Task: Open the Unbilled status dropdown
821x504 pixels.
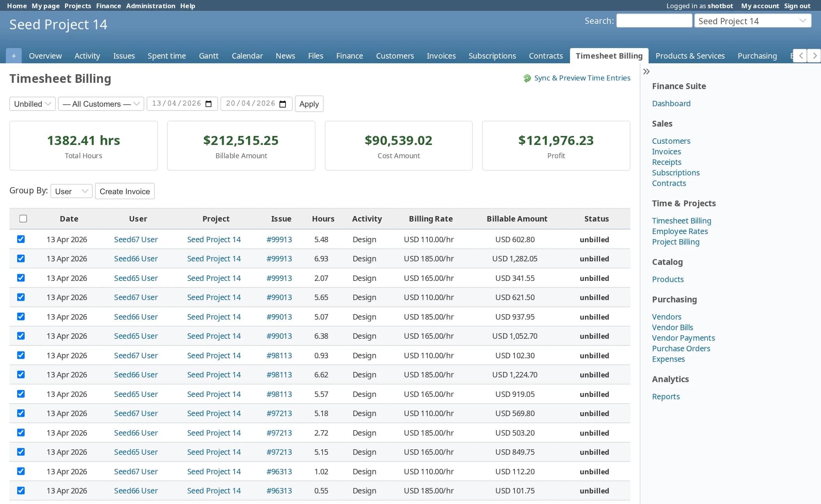Action: point(32,104)
